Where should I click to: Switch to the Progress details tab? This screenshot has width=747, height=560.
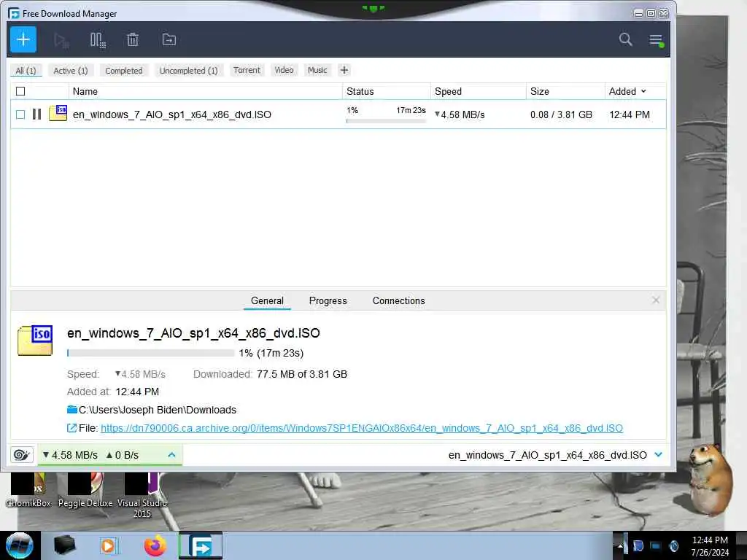328,301
